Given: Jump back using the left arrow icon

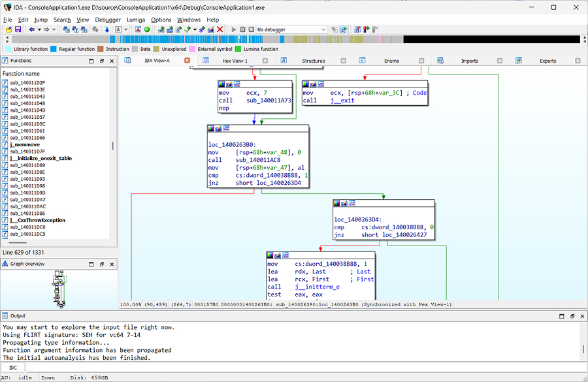Looking at the screenshot, I should pos(31,29).
